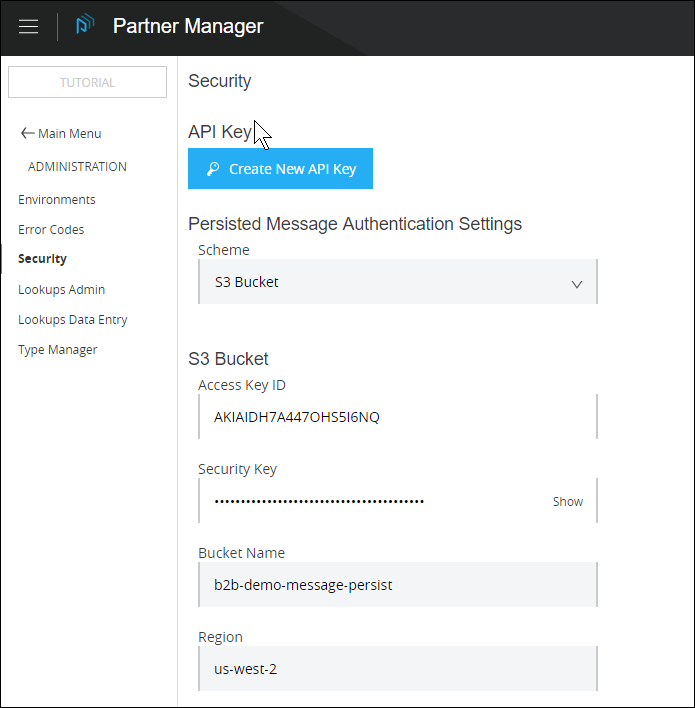Open Error Codes admin page
The image size is (695, 708).
(51, 230)
